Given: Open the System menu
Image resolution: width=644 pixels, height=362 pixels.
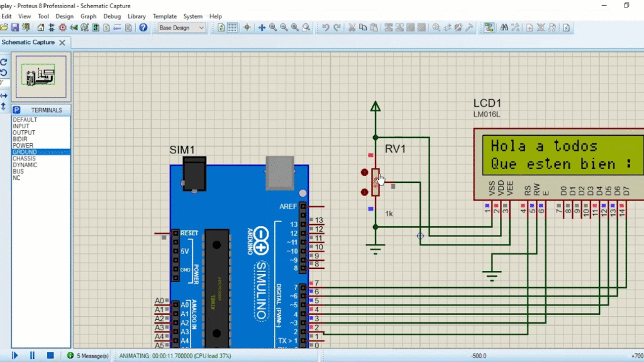Looking at the screenshot, I should [193, 16].
